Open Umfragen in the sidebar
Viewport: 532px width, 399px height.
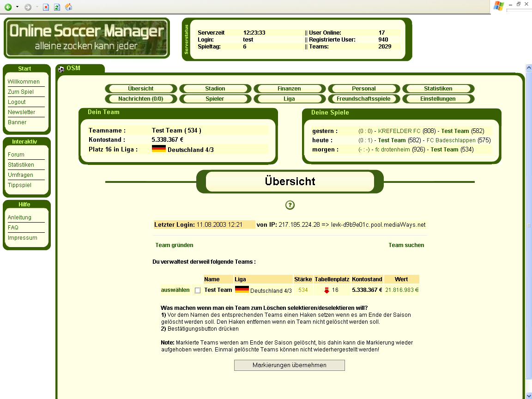(x=20, y=175)
